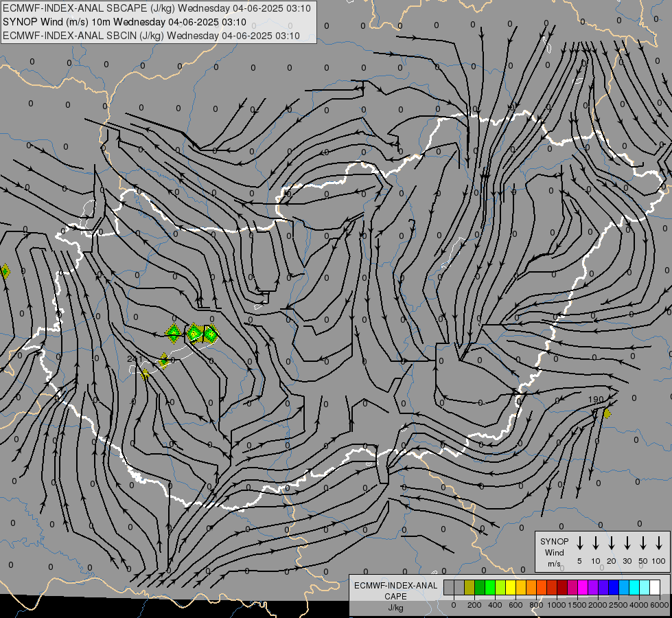Screen dimensions: 672x618
Task: Click the wind arrow above the 10 m/s label
Action: click(x=595, y=542)
